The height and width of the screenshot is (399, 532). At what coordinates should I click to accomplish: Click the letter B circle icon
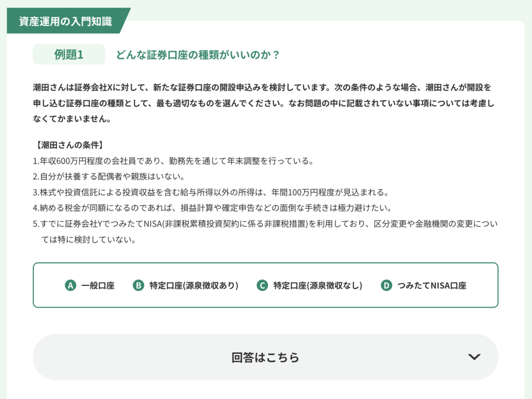(138, 285)
